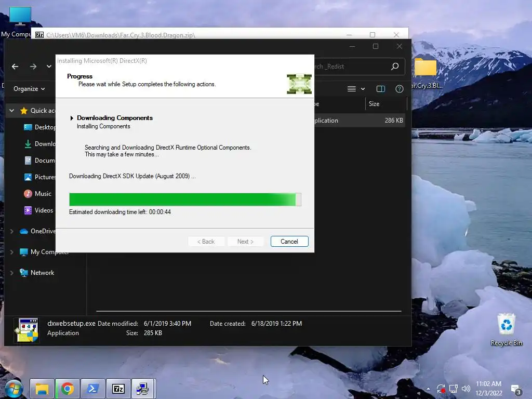Click the search magnifier icon in Explorer

click(x=395, y=66)
